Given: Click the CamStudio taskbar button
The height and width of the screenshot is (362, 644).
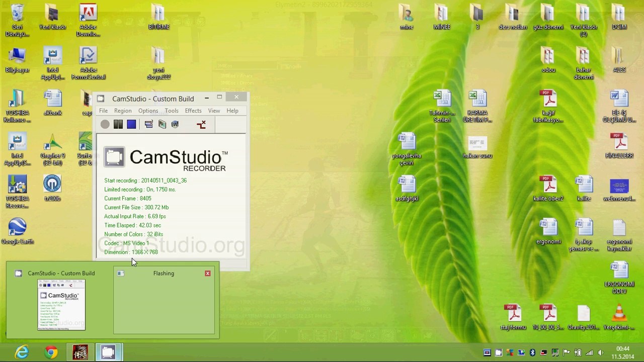Looking at the screenshot, I should (x=108, y=352).
